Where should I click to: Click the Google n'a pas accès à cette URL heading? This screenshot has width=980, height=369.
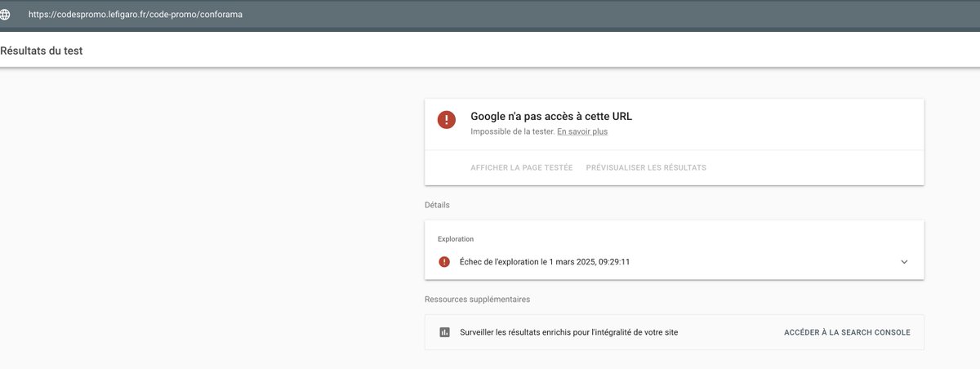[x=551, y=116]
